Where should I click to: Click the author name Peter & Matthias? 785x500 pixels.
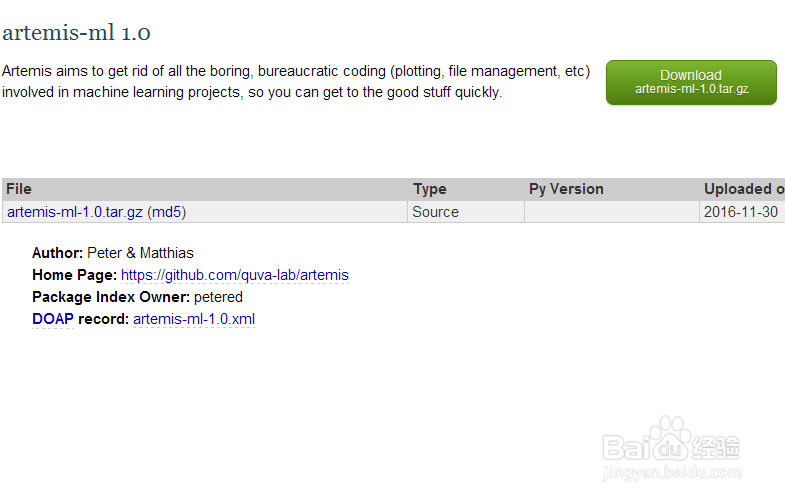140,253
